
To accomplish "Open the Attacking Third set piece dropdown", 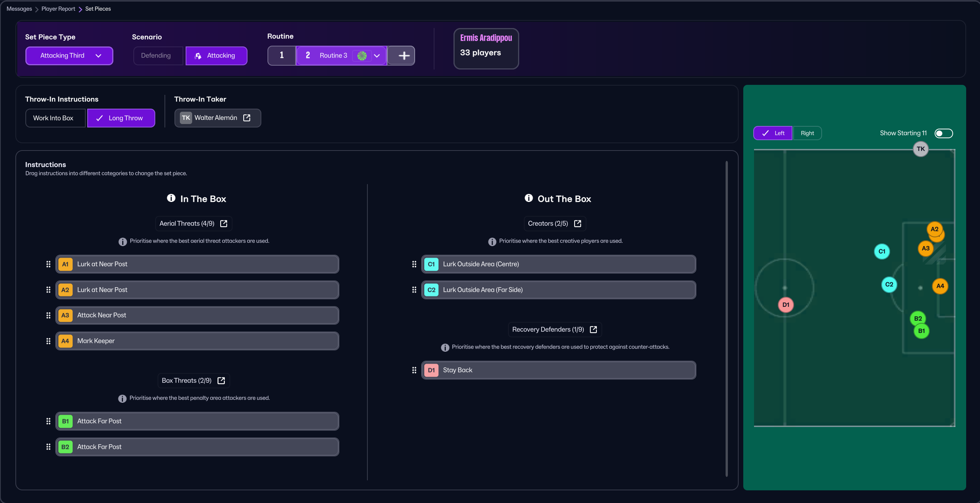I will tap(69, 56).
